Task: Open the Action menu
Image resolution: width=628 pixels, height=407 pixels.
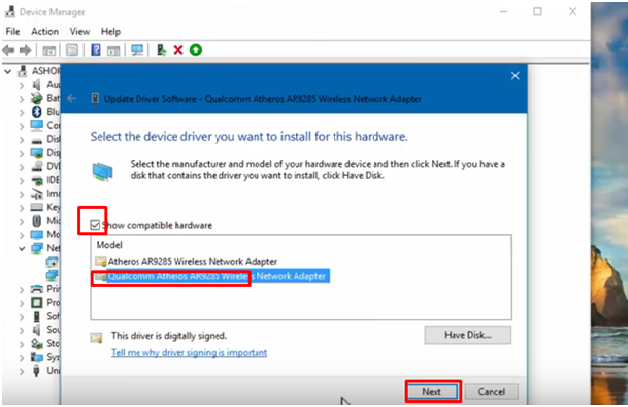Action: click(x=45, y=31)
